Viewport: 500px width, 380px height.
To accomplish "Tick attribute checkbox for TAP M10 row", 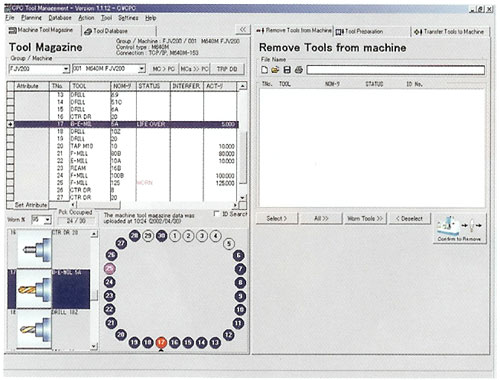I will (10, 146).
